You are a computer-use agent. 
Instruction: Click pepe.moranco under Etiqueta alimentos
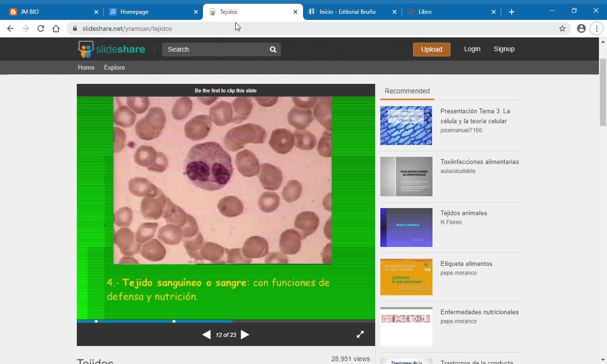[x=459, y=273]
